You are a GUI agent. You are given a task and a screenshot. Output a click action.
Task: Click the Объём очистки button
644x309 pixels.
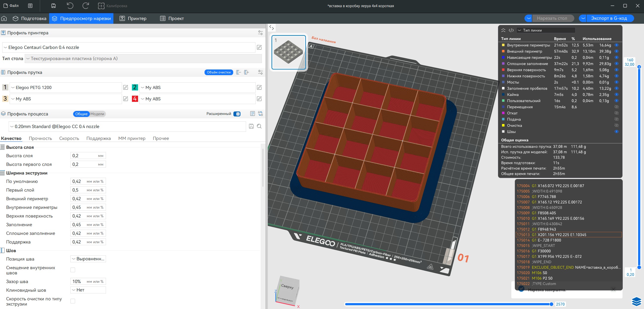click(x=219, y=72)
